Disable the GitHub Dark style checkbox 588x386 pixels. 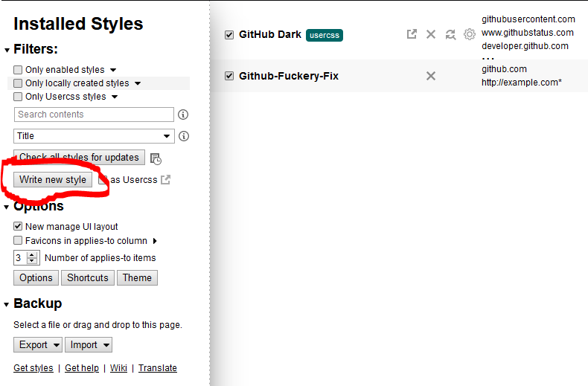(x=229, y=35)
